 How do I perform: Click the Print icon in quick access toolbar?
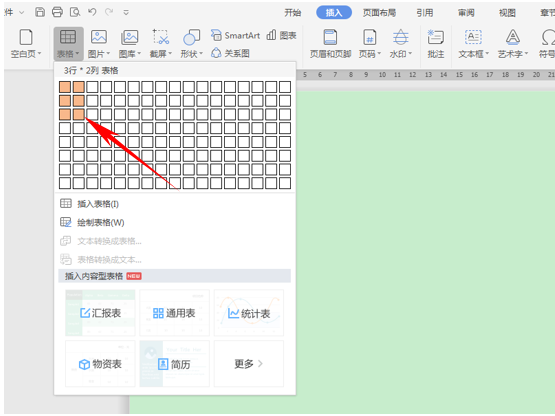pyautogui.click(x=57, y=12)
